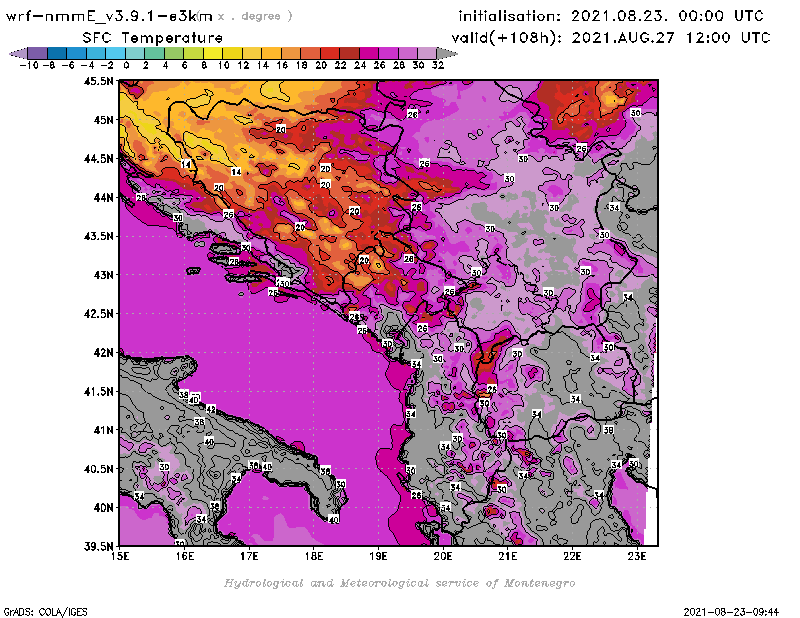Viewport: 800px width, 618px height.
Task: Click the '22E' longitude axis label
Action: click(572, 556)
